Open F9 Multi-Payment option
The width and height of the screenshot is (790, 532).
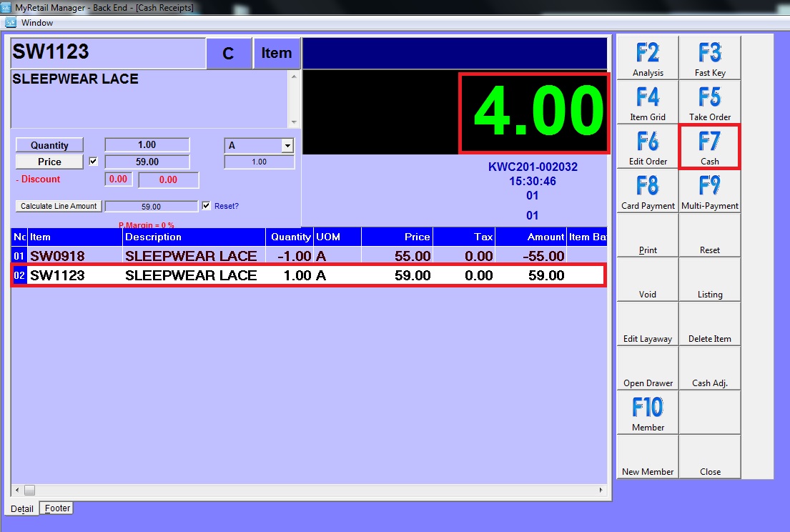[709, 191]
